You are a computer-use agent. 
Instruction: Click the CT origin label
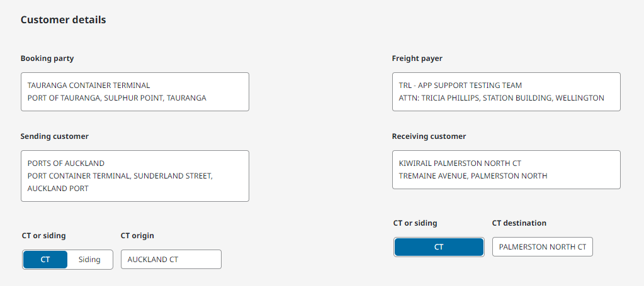[137, 236]
